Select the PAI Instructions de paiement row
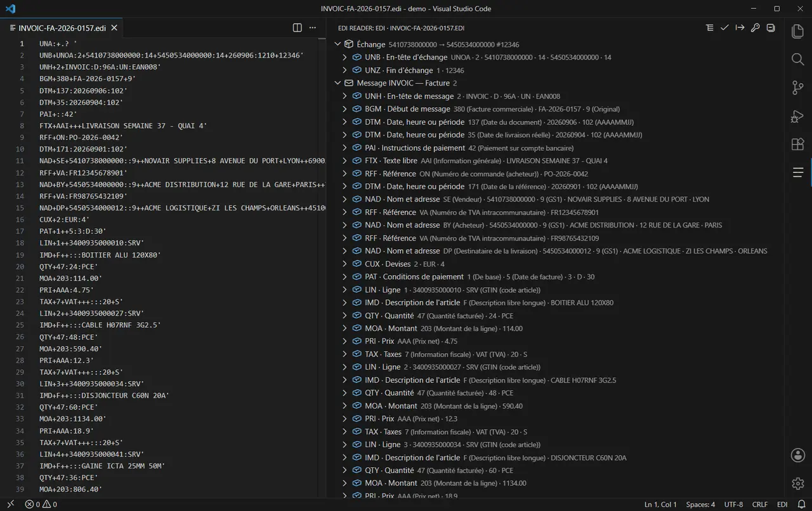 (554, 148)
